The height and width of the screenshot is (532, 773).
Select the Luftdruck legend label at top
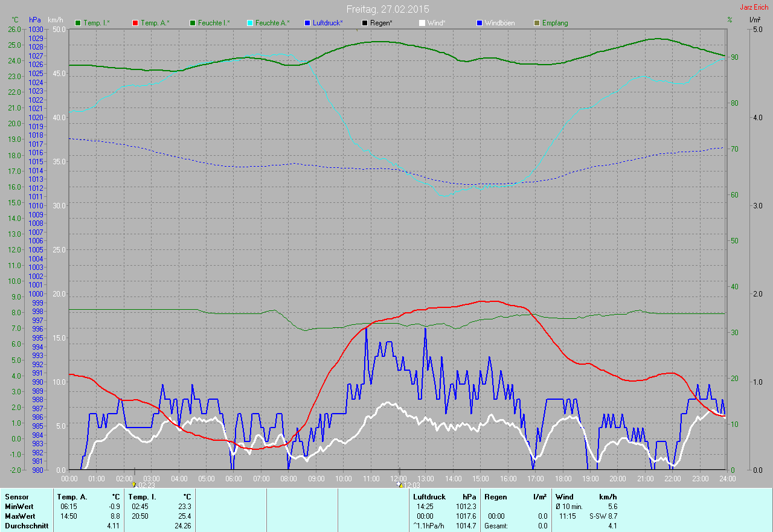click(328, 23)
